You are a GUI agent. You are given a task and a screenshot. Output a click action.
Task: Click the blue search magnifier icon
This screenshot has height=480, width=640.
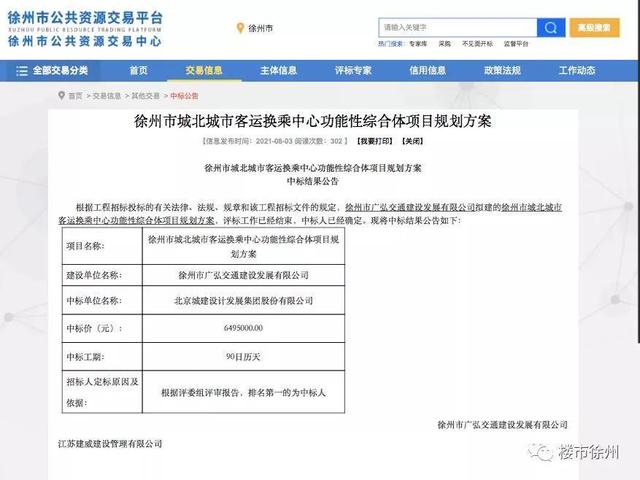(551, 28)
